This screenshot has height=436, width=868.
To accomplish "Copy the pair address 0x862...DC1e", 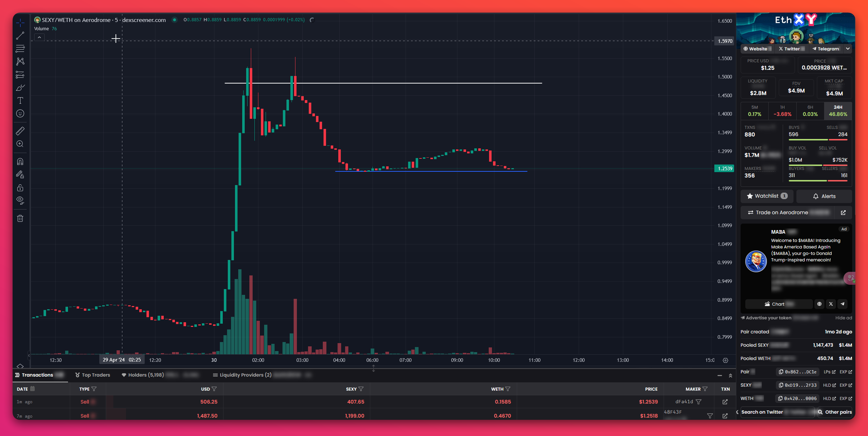I will pos(797,372).
